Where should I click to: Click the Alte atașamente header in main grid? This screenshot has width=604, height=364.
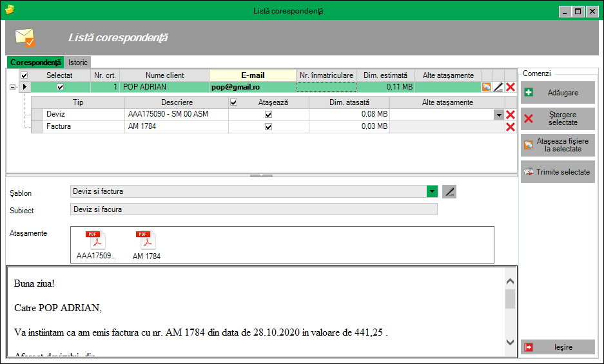448,75
